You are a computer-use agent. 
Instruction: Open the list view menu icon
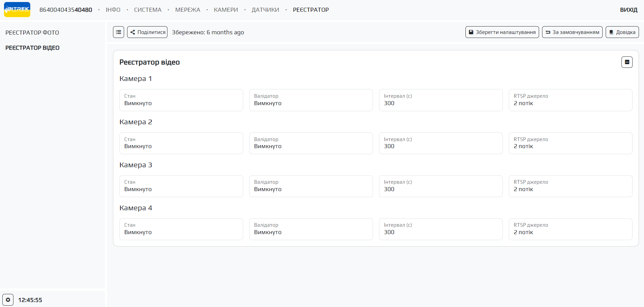click(118, 32)
